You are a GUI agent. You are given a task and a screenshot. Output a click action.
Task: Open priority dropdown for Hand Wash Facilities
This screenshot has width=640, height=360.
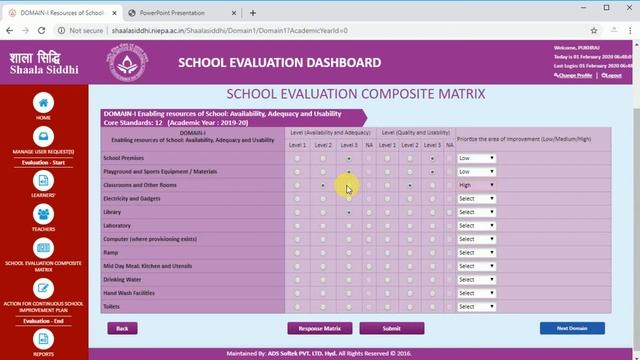pyautogui.click(x=476, y=293)
